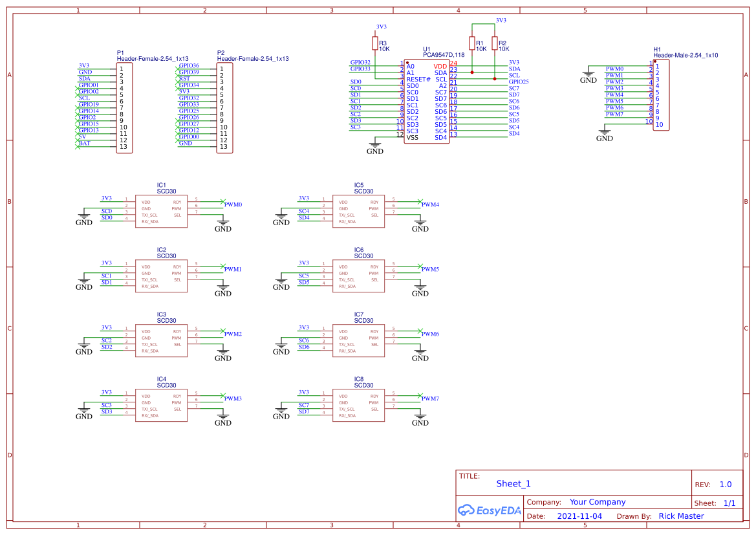Select the A2 pin of the multiplexer
The width and height of the screenshot is (756, 535).
[442, 85]
